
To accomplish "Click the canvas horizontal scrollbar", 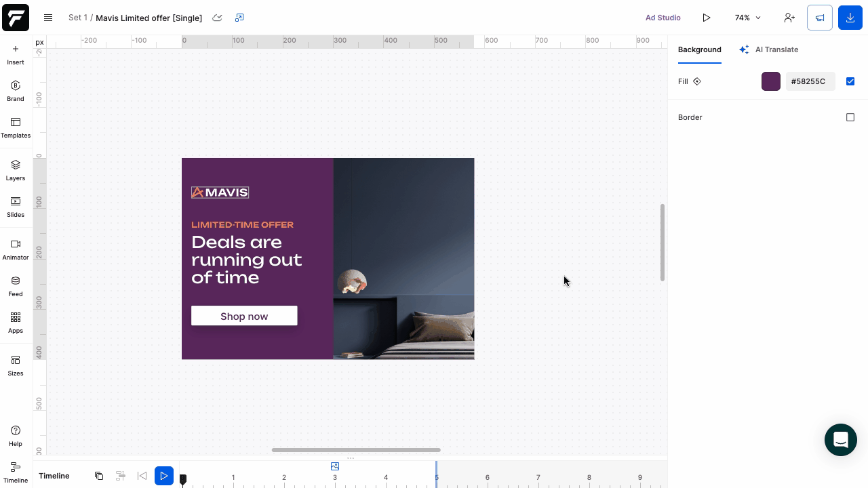I will tap(356, 450).
